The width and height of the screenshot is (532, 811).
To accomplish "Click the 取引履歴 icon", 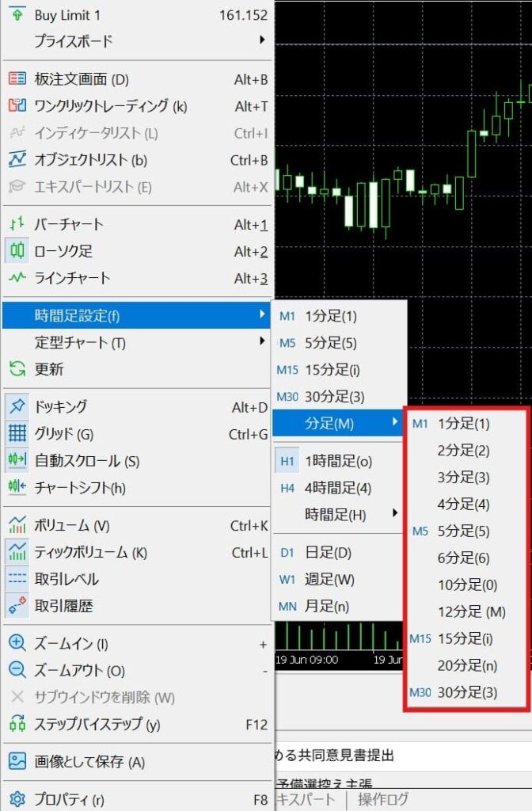I will 17,606.
